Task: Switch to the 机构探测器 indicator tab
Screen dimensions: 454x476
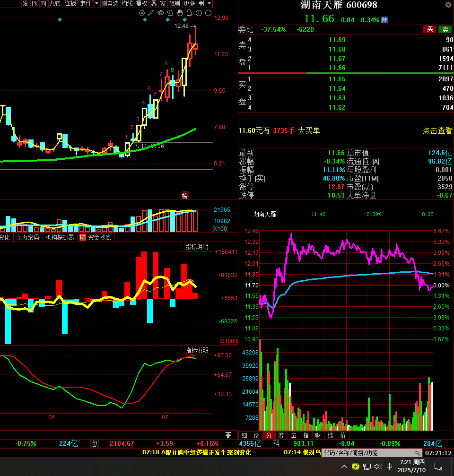Action: (60, 237)
